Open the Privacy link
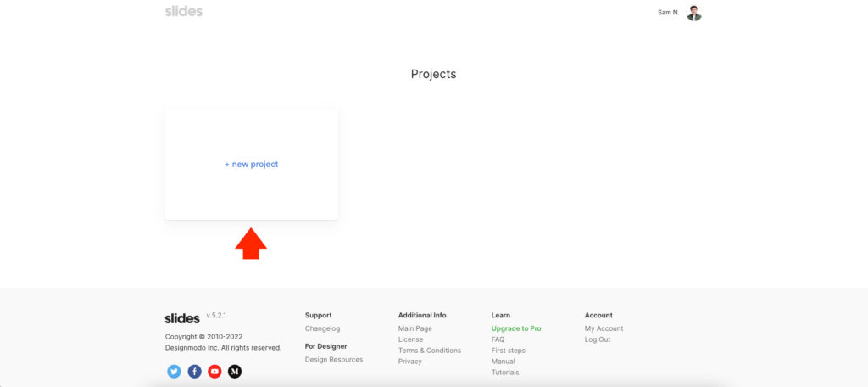Image resolution: width=868 pixels, height=387 pixels. 410,362
